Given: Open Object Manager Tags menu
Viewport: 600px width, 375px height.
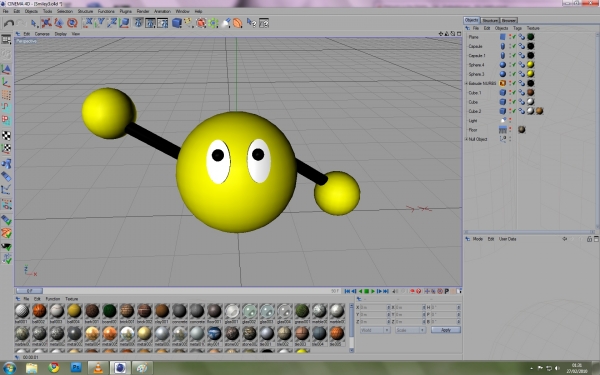Looking at the screenshot, I should click(x=517, y=28).
